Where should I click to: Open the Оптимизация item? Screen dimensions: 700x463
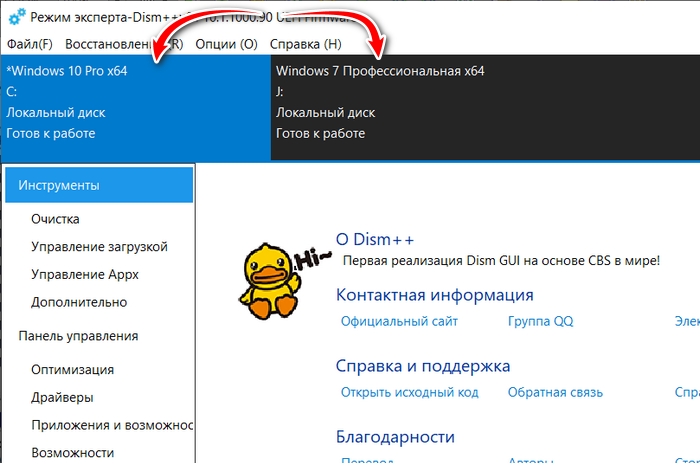tap(72, 370)
